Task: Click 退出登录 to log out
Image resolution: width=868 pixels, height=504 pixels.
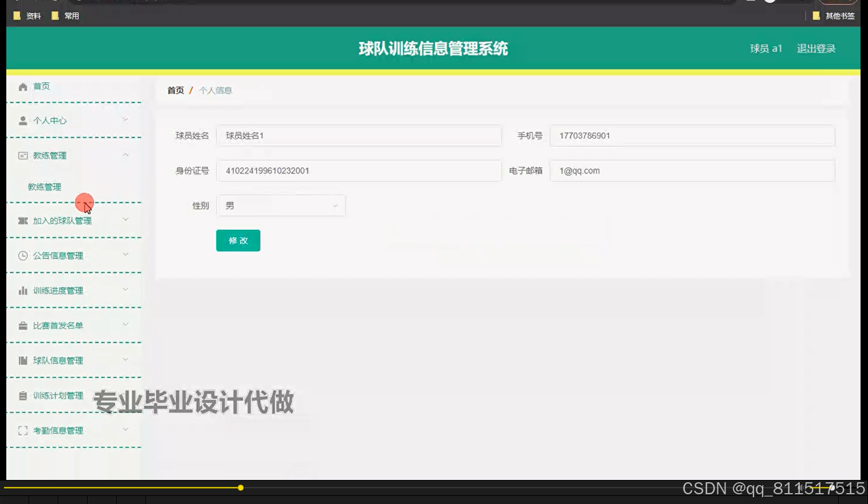Action: pos(815,48)
